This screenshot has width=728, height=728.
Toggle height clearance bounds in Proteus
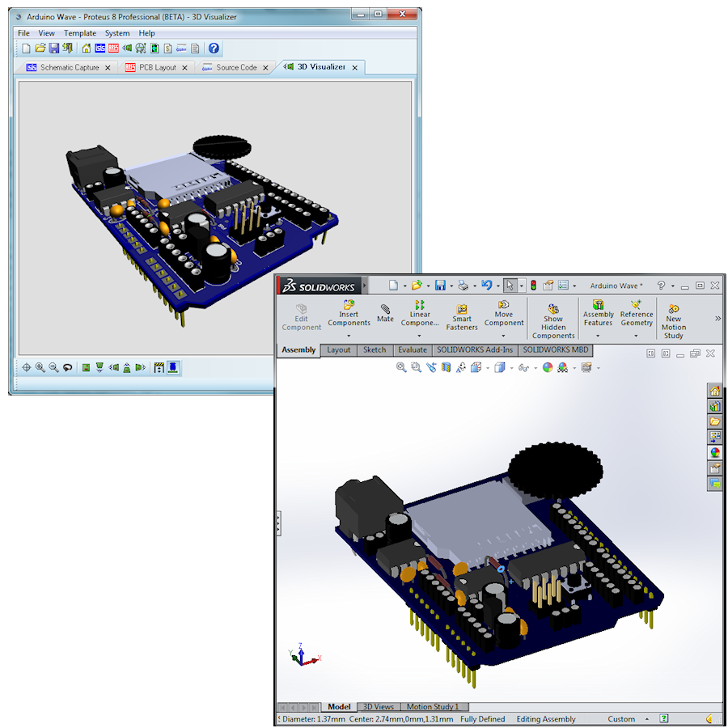click(x=159, y=368)
